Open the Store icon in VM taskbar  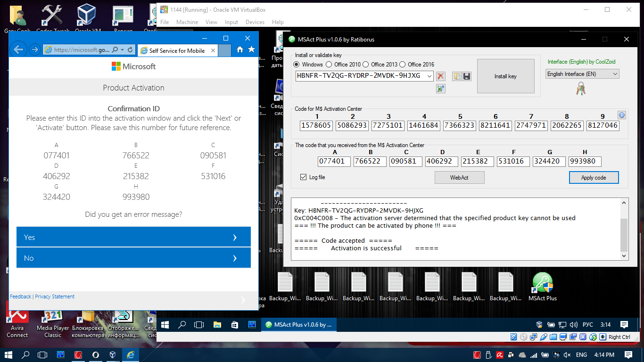tap(234, 324)
